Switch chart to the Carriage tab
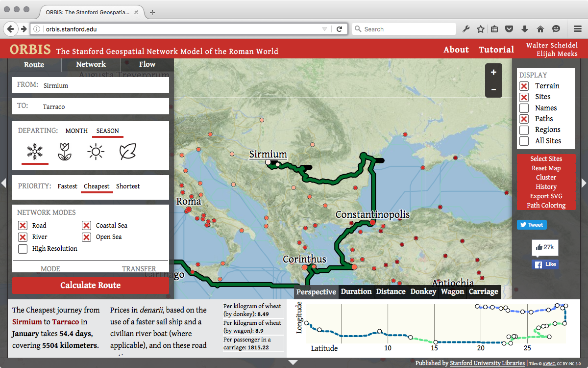The width and height of the screenshot is (588, 368). (484, 291)
